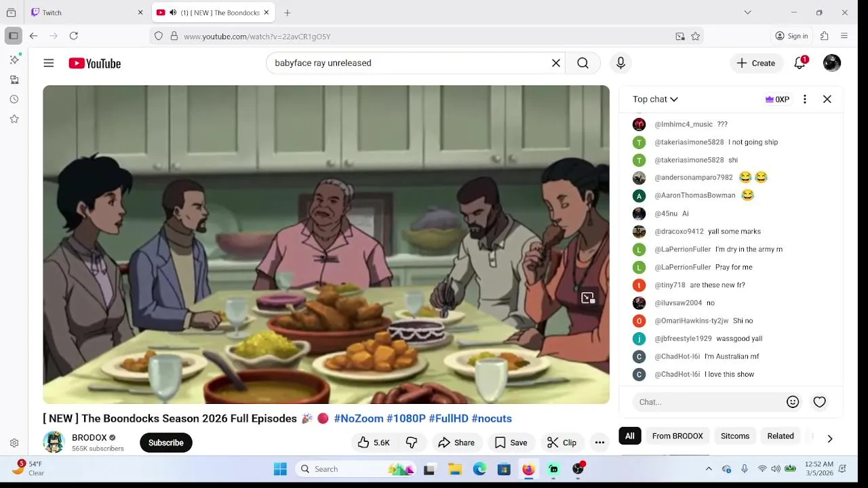Select the From BRODOX chip
868x488 pixels.
[677, 436]
